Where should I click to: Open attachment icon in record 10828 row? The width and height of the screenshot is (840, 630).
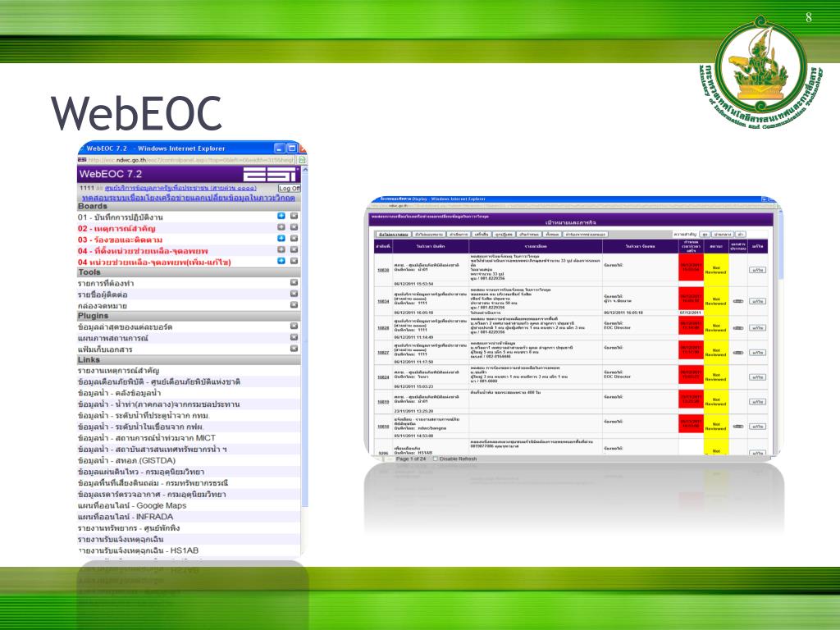point(737,328)
